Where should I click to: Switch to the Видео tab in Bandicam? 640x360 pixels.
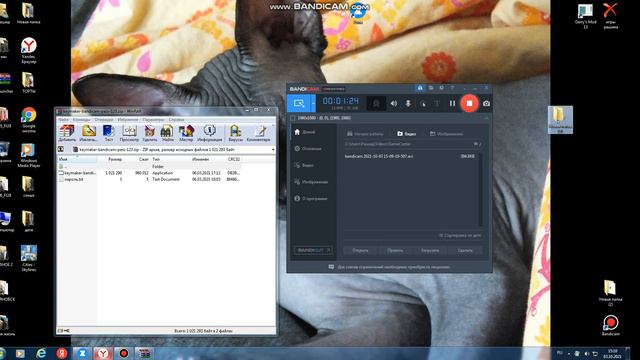[407, 134]
